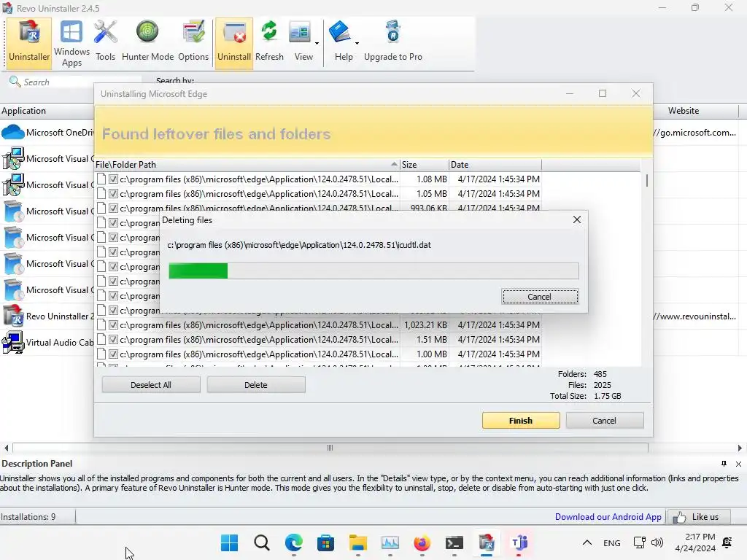Open the clock showing 2:17 PM

[695, 542]
